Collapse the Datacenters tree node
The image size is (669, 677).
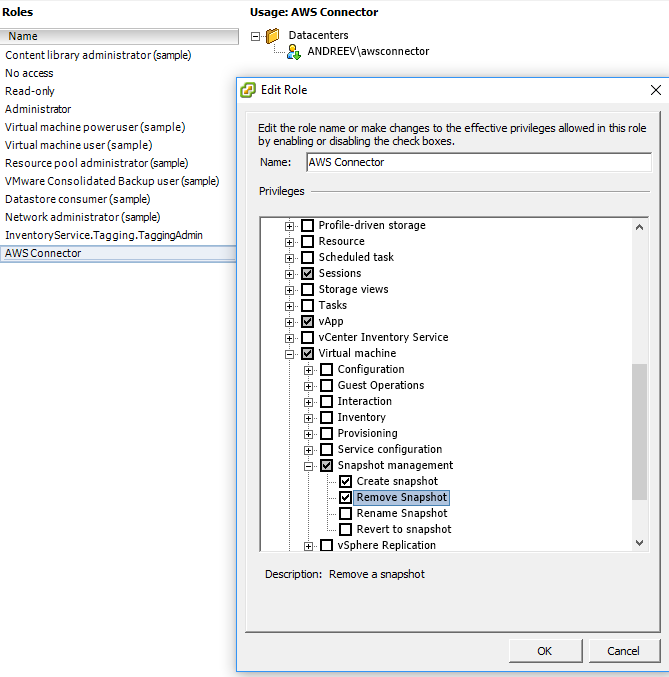[x=256, y=36]
